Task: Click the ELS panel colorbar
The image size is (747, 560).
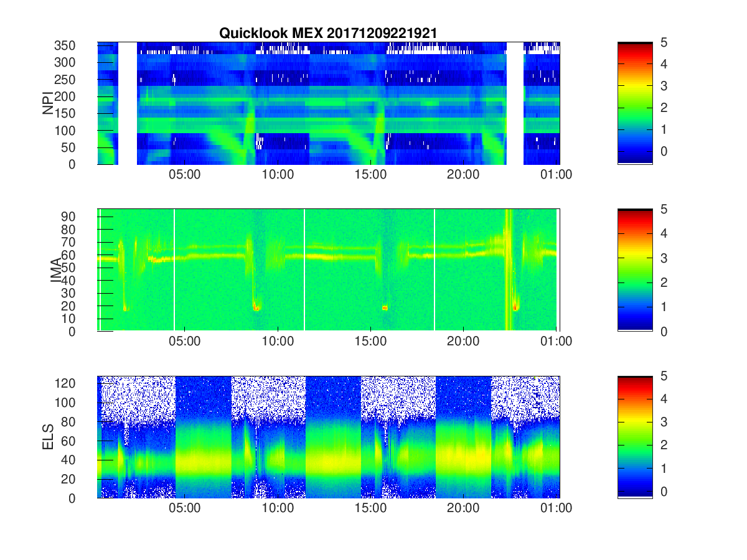Action: 635,437
